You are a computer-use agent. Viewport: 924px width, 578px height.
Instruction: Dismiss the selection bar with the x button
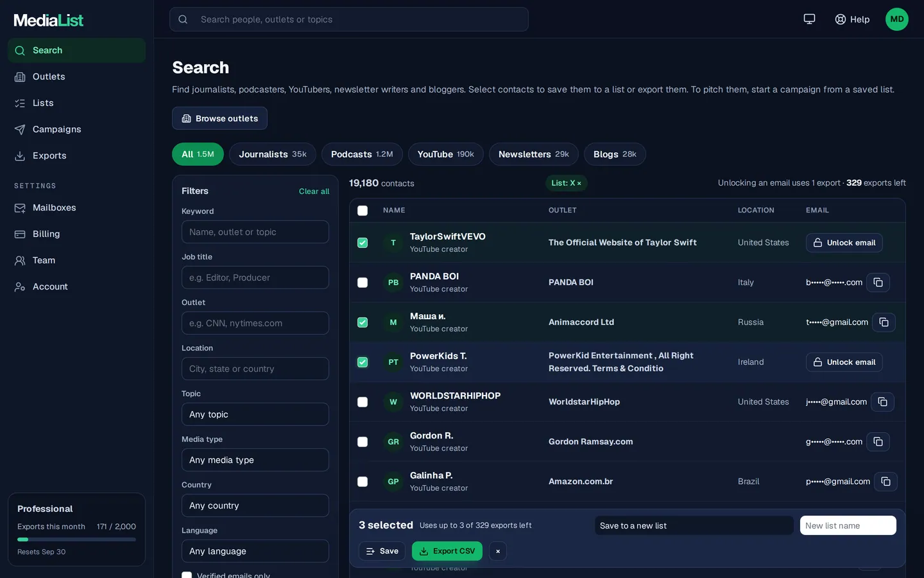pos(498,551)
